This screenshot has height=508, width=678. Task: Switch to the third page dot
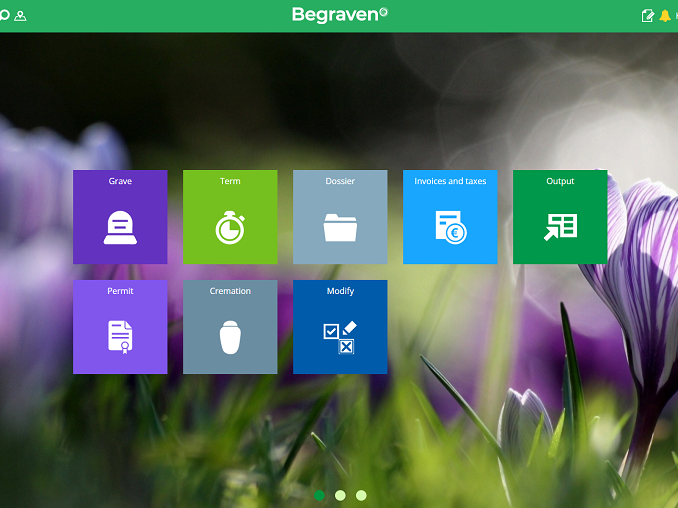tap(361, 495)
